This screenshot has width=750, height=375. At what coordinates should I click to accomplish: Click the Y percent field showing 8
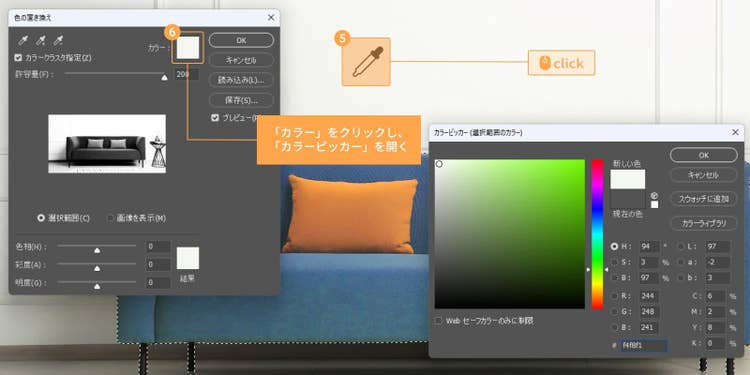(715, 328)
